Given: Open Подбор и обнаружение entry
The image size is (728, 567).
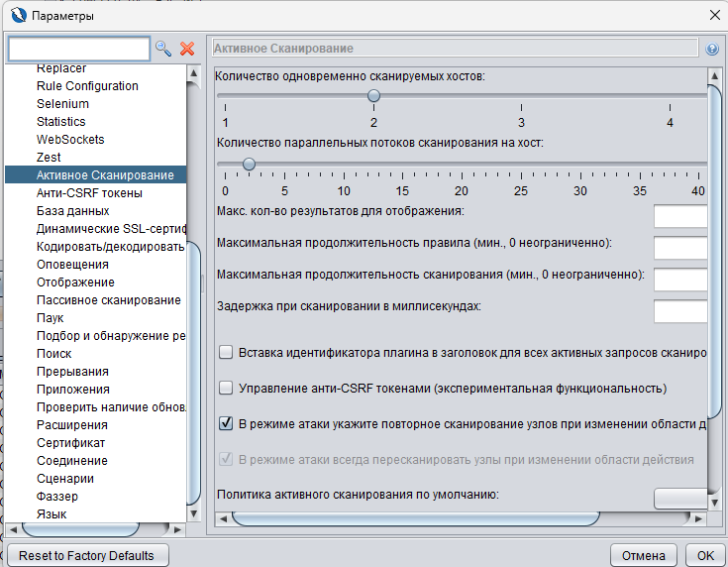Looking at the screenshot, I should click(x=111, y=336).
